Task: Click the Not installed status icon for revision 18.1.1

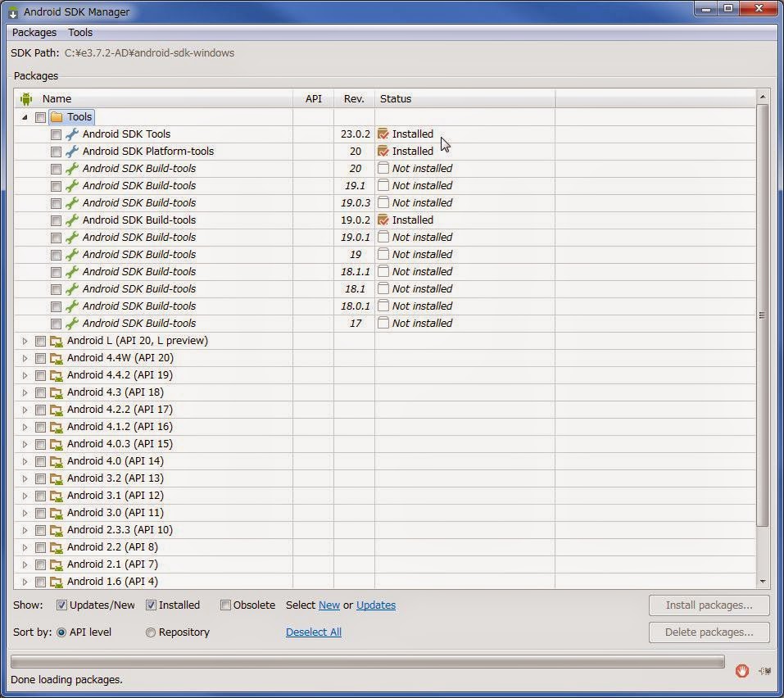Action: 383,271
